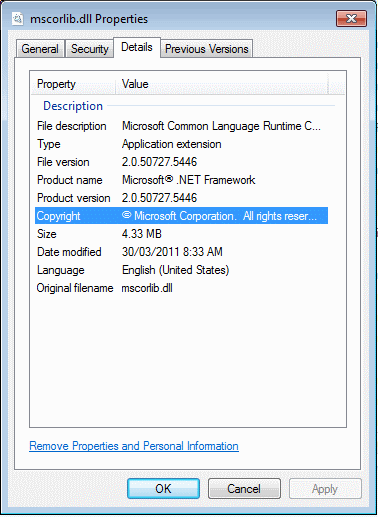
Task: Select the Original filename property label
Action: point(75,288)
